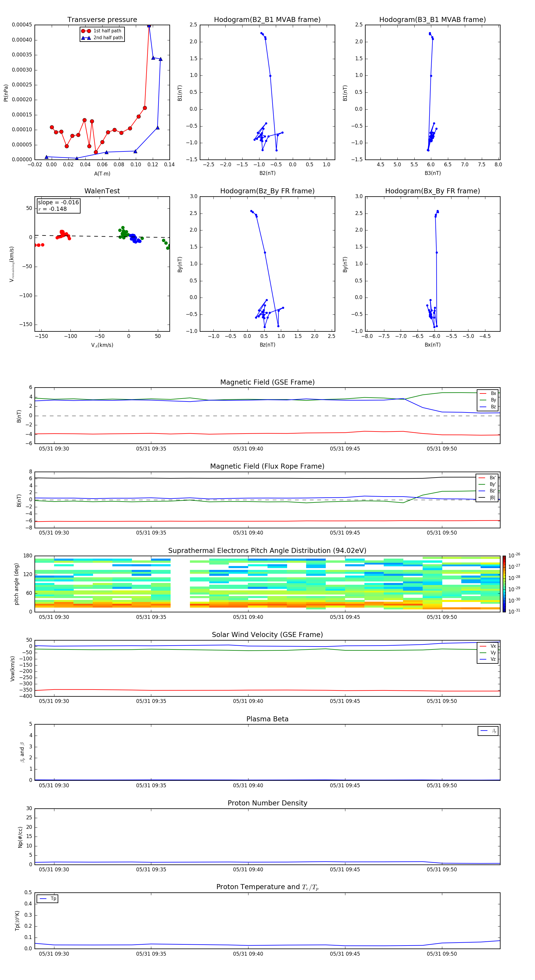
Task: Click the 'Transverse pressure' plot title
Action: (102, 20)
